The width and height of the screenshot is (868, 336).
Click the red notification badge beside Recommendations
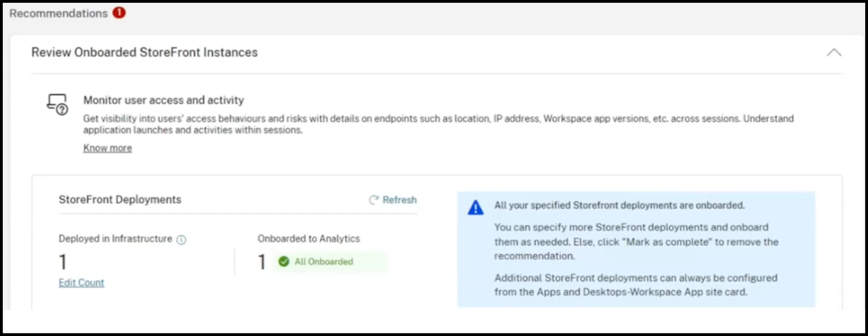click(x=119, y=13)
